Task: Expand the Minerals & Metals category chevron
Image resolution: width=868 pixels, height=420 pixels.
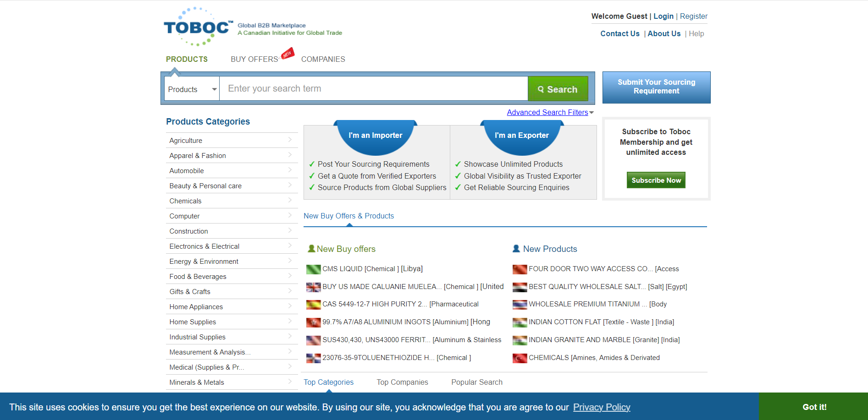Action: [290, 382]
